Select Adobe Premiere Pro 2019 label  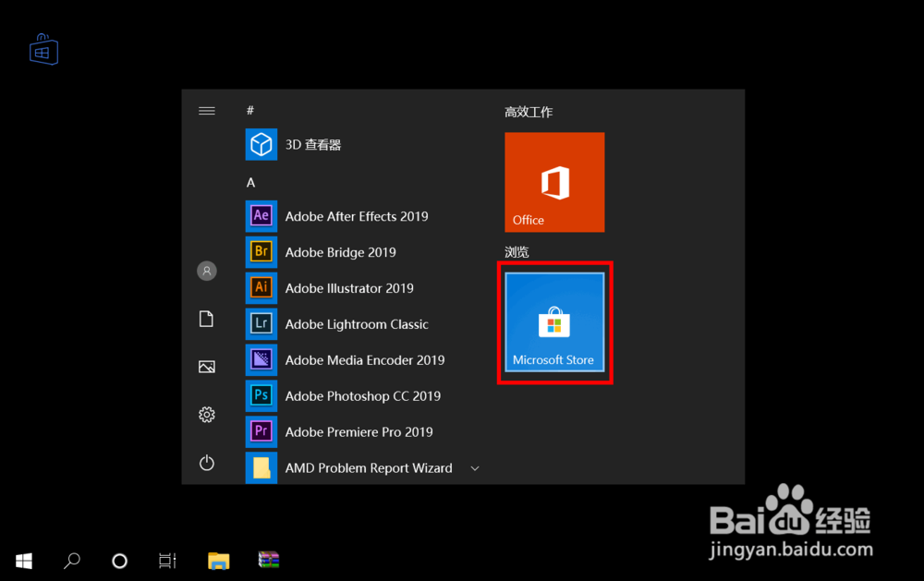click(x=359, y=432)
